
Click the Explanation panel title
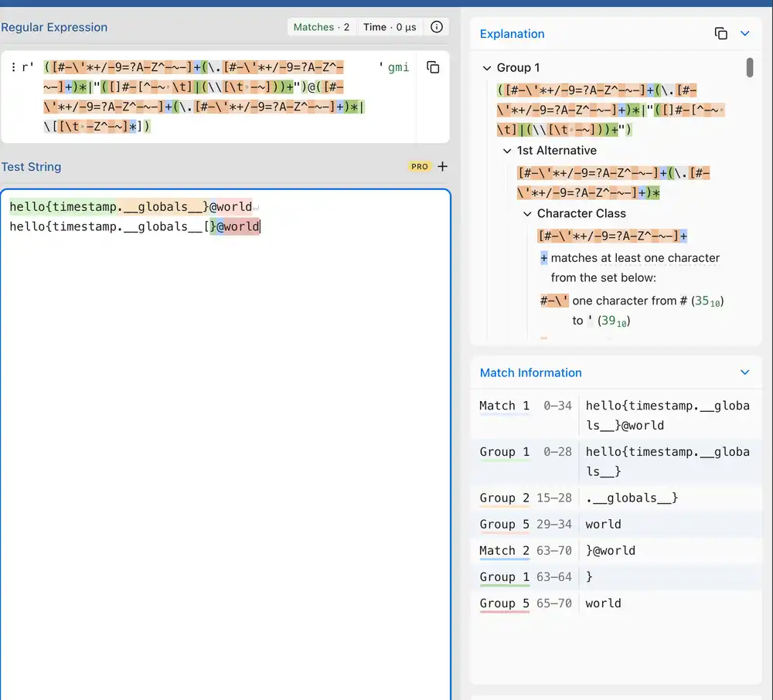(x=512, y=34)
